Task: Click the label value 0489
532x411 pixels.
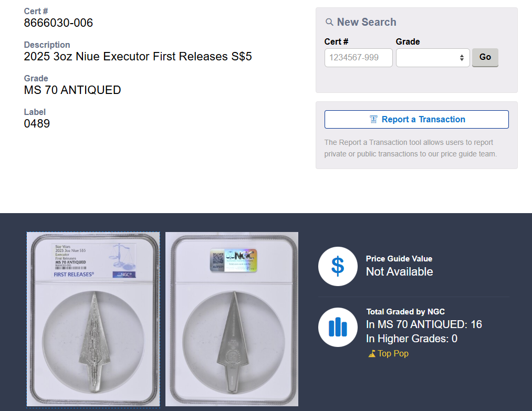Action: [x=37, y=124]
